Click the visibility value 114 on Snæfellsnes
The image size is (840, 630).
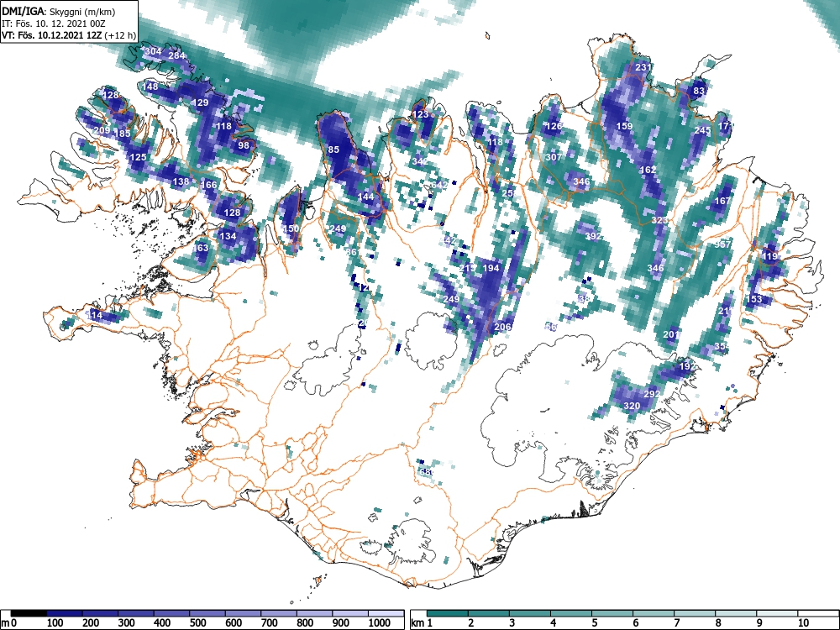click(x=94, y=315)
